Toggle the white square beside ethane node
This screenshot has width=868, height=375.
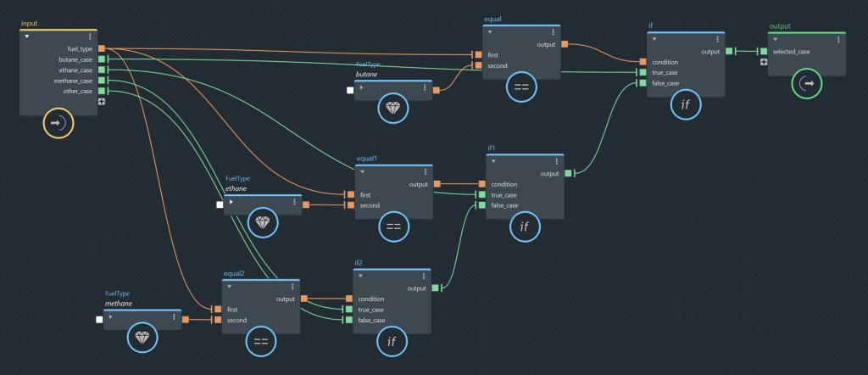pos(220,204)
